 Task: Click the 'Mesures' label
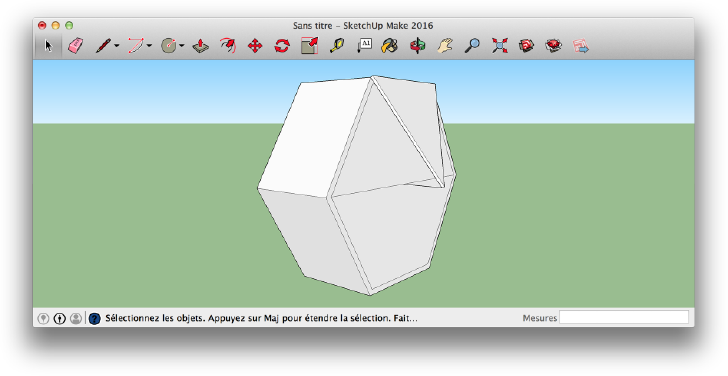(x=540, y=318)
